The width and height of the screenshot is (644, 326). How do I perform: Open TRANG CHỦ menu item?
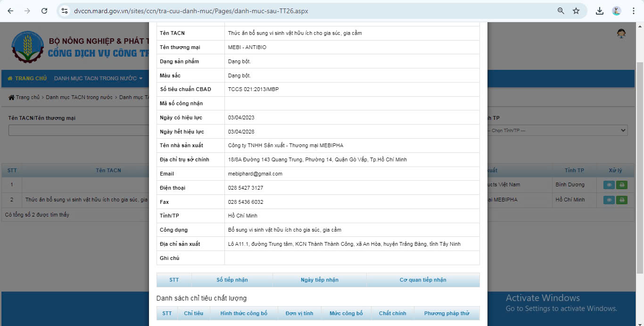click(27, 78)
